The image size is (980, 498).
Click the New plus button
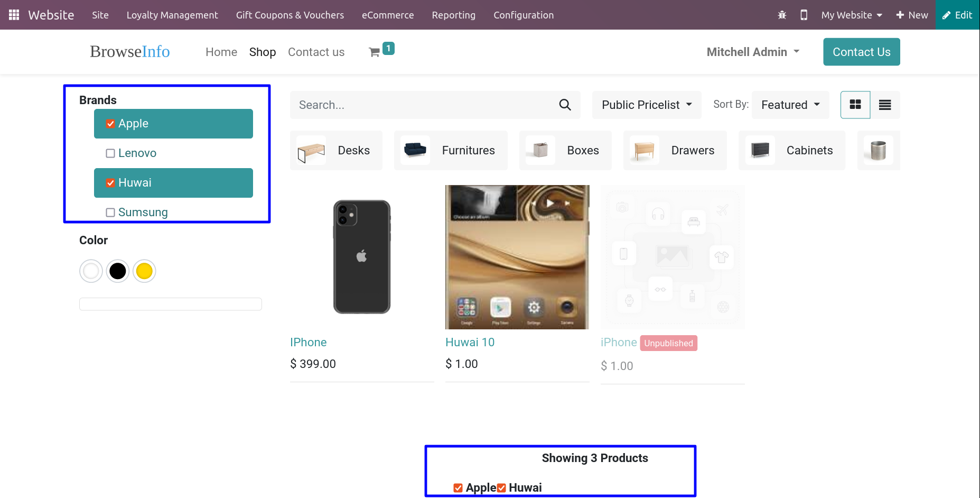coord(912,15)
